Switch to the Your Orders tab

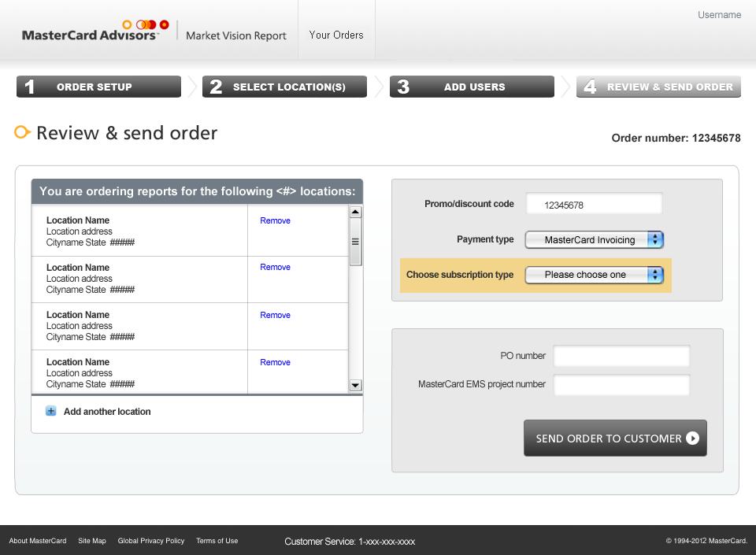tap(336, 35)
